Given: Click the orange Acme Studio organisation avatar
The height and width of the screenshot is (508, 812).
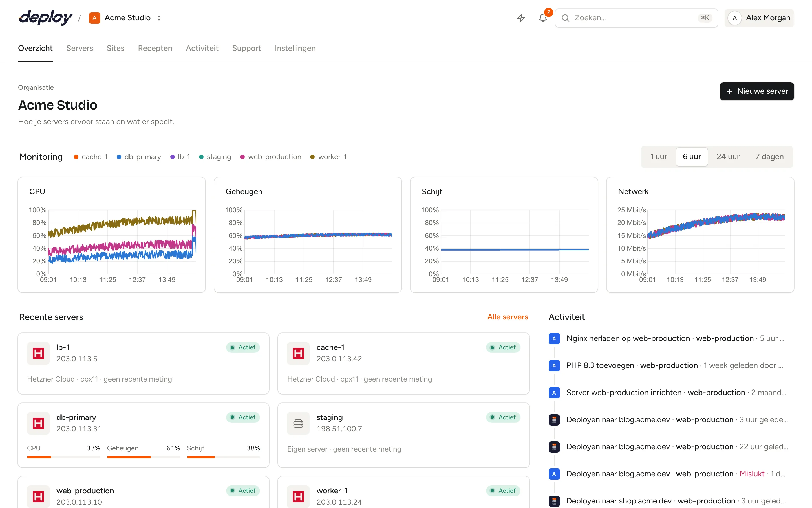Looking at the screenshot, I should click(95, 18).
